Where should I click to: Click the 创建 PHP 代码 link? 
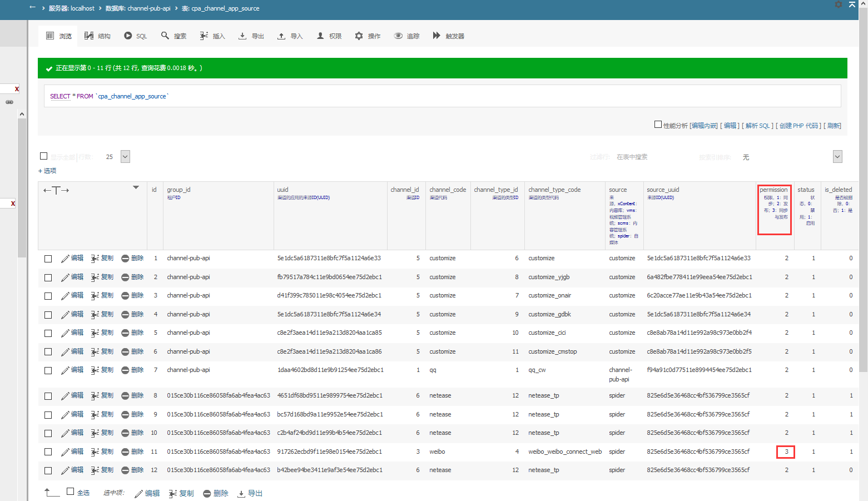click(800, 126)
